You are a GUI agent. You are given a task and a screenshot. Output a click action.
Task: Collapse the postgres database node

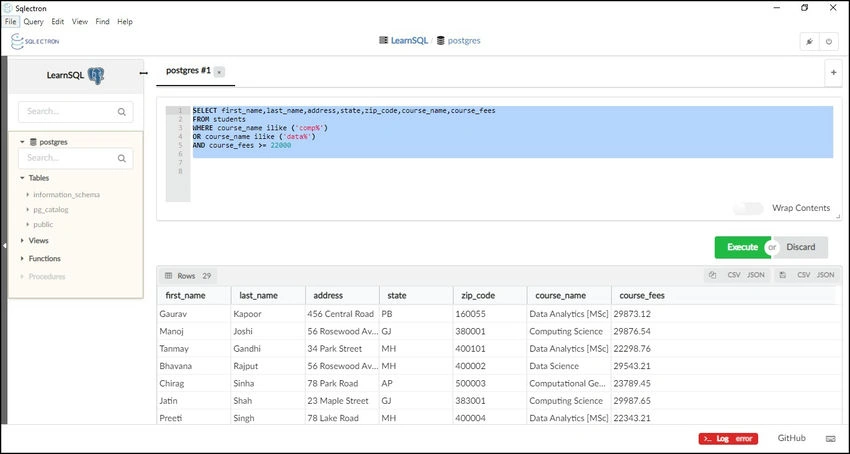[22, 142]
